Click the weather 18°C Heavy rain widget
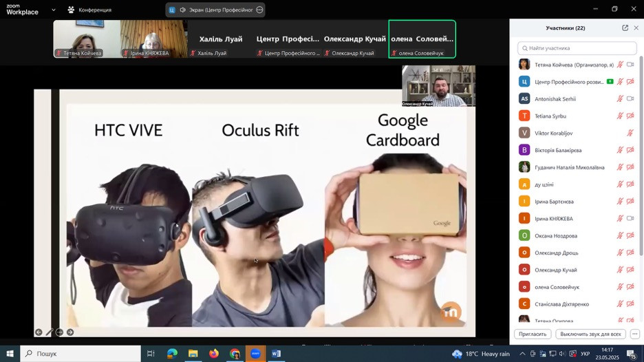This screenshot has height=362, width=644. pyautogui.click(x=480, y=353)
